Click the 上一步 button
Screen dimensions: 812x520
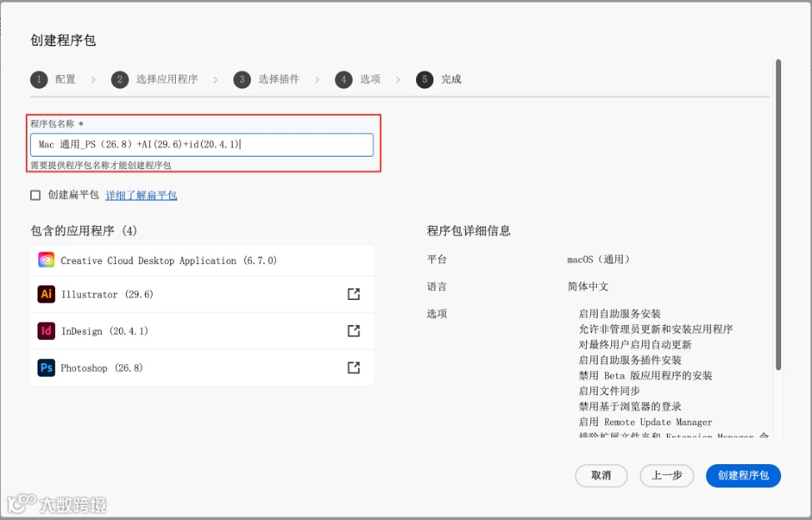666,476
